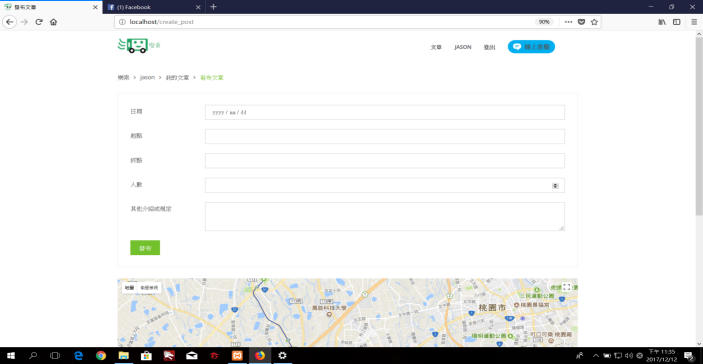Screen dimensions: 703x364
Task: Select the first browser tab 發布文章
Action: click(51, 7)
